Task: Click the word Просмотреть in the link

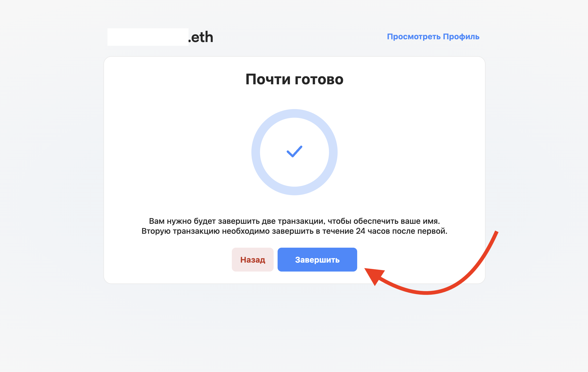Action: (414, 37)
